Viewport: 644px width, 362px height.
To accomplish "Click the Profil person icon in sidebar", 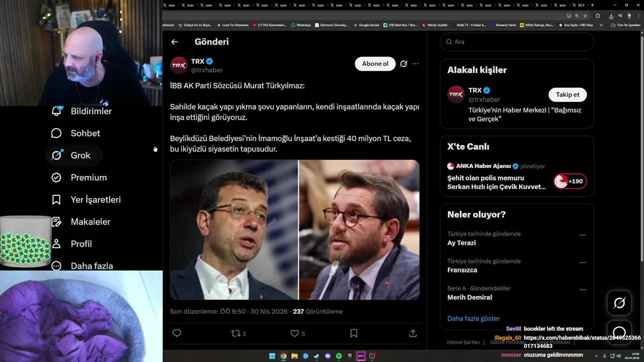I will pyautogui.click(x=56, y=244).
